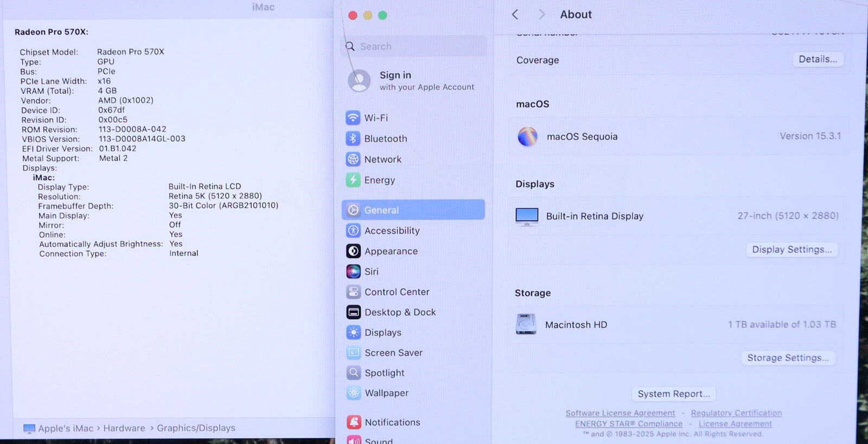Screen dimensions: 868x444
Task: Click the Radeon Pro 570X heading
Action: point(52,32)
